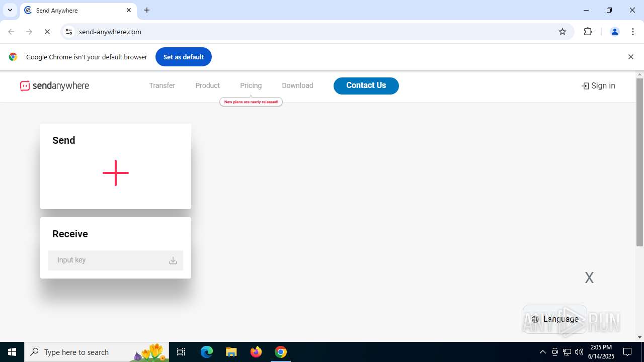Click the Input key field
The image size is (644, 362).
coord(116,260)
